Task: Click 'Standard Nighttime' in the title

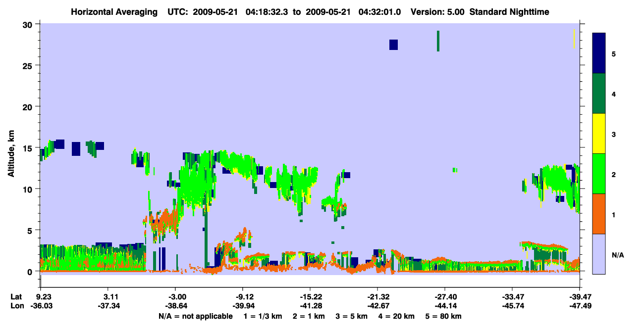Action: pos(509,11)
